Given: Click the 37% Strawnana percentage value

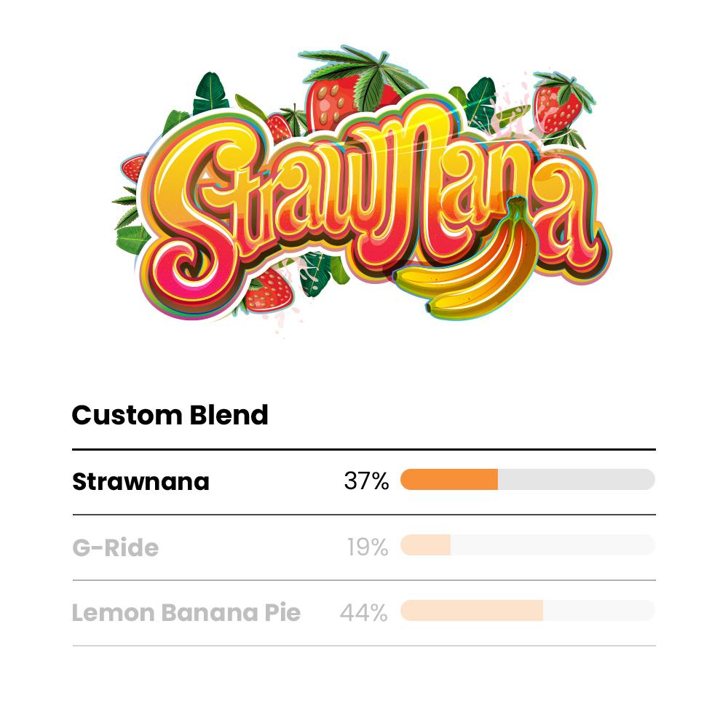Looking at the screenshot, I should pos(366,481).
